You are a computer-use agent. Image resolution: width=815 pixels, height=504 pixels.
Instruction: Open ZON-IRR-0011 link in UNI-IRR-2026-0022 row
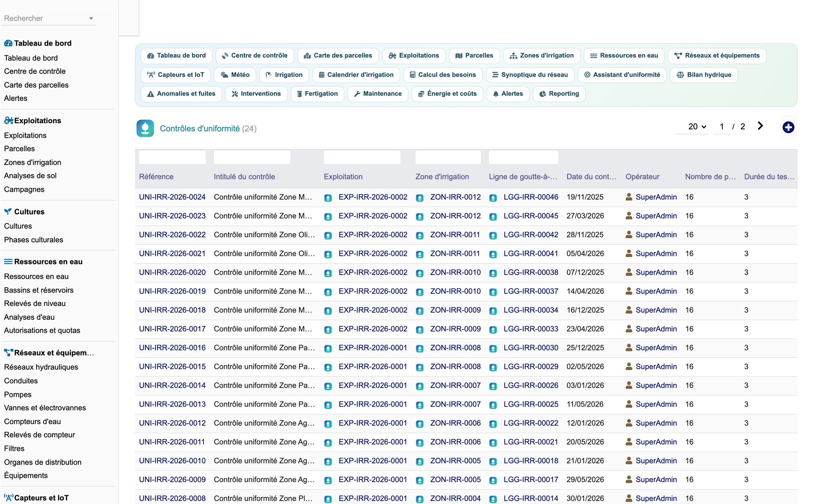455,235
